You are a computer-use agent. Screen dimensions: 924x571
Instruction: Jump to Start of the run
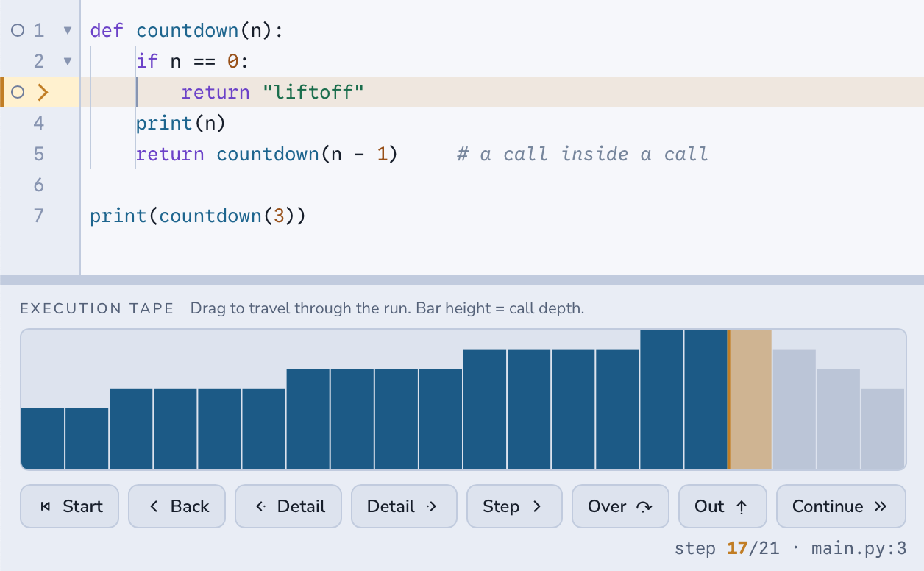tap(69, 506)
